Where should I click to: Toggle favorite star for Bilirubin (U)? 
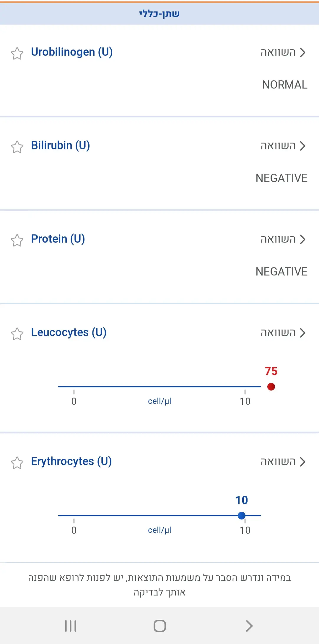point(17,147)
